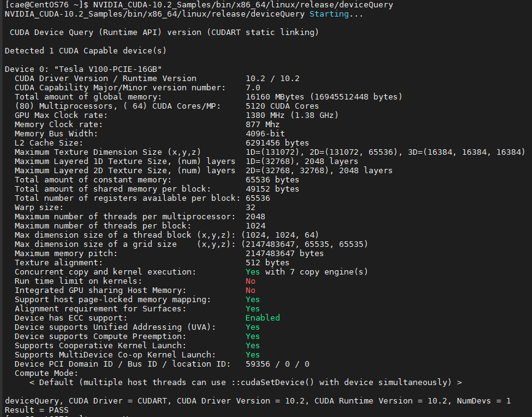
Task: Click the Warp size value 32
Action: click(x=251, y=208)
